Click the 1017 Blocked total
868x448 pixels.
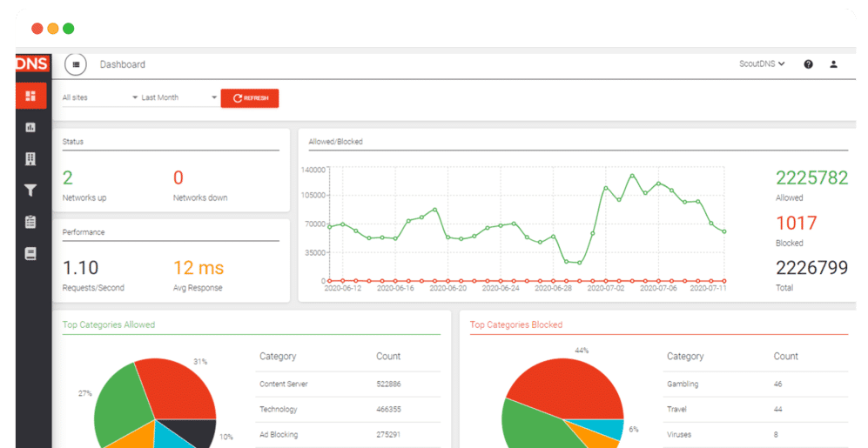pos(796,223)
